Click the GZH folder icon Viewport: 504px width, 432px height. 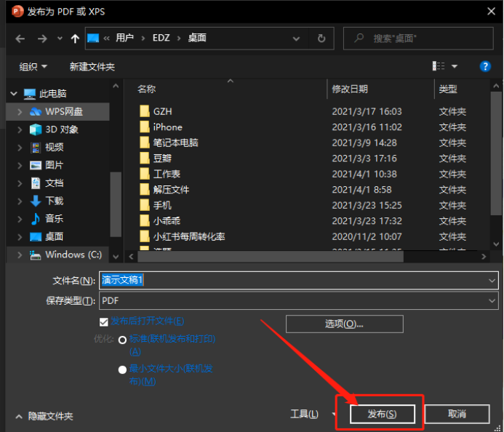(x=145, y=111)
